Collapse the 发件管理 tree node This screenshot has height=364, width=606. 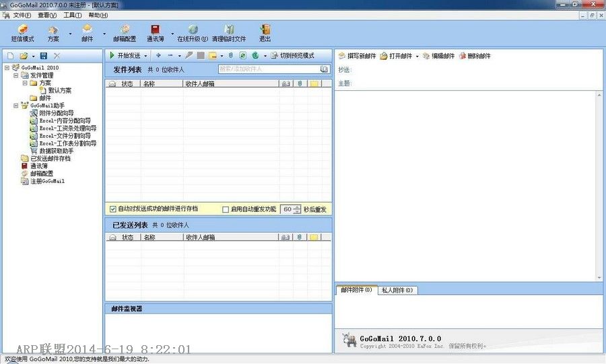(16, 75)
